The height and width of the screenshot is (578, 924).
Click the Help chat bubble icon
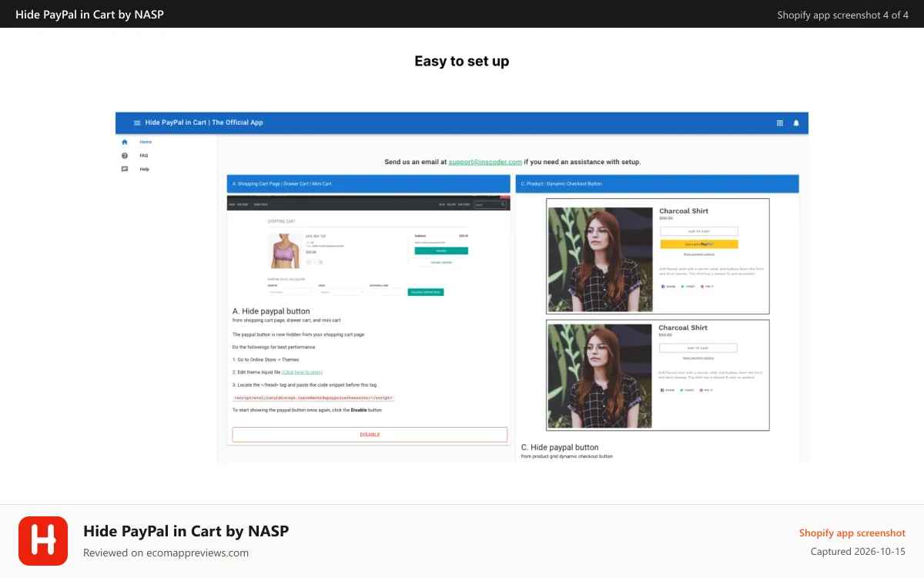tap(125, 170)
